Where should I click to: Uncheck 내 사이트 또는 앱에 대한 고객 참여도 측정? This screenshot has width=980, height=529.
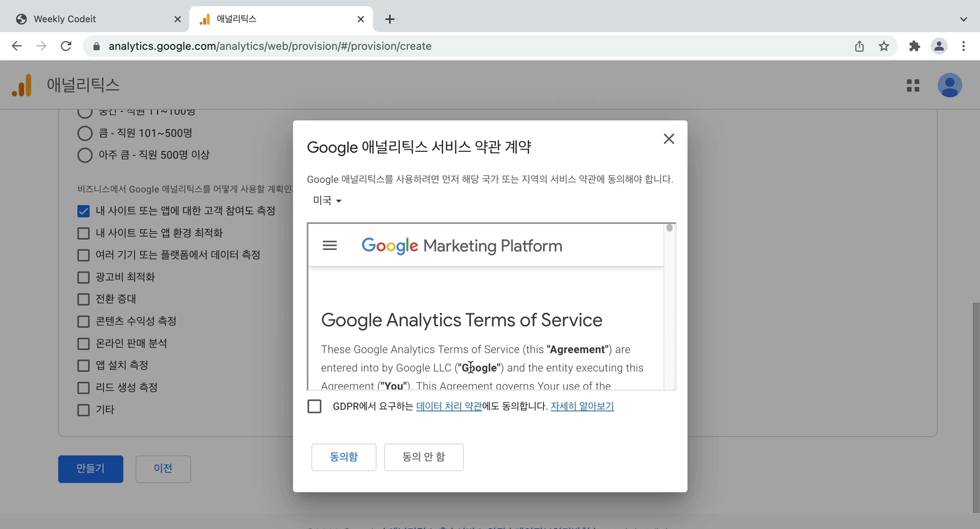click(83, 211)
